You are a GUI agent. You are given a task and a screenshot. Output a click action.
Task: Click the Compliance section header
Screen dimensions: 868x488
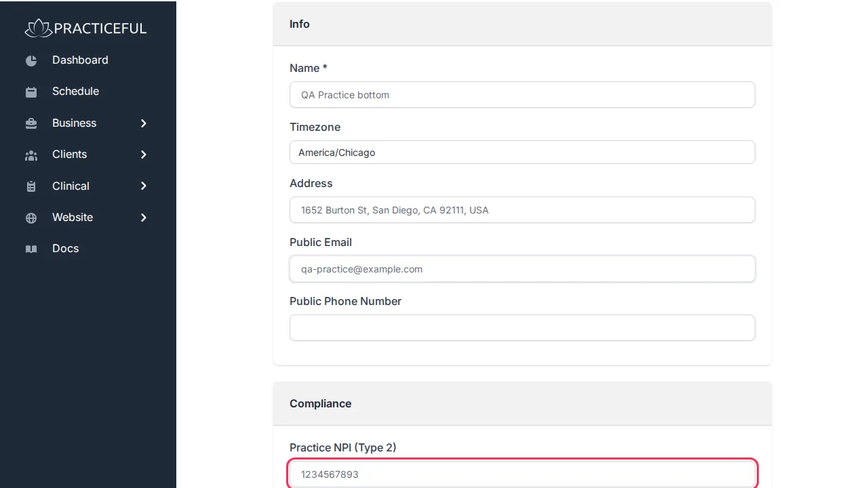[522, 403]
